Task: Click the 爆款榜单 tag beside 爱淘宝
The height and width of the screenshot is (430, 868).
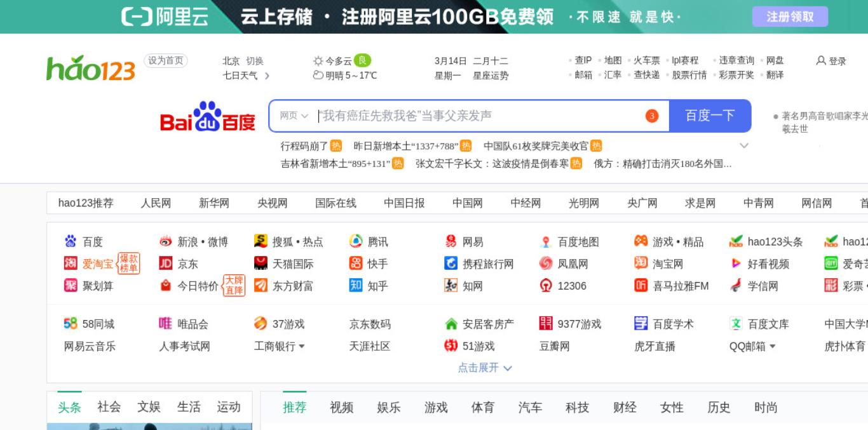Action: tap(129, 264)
